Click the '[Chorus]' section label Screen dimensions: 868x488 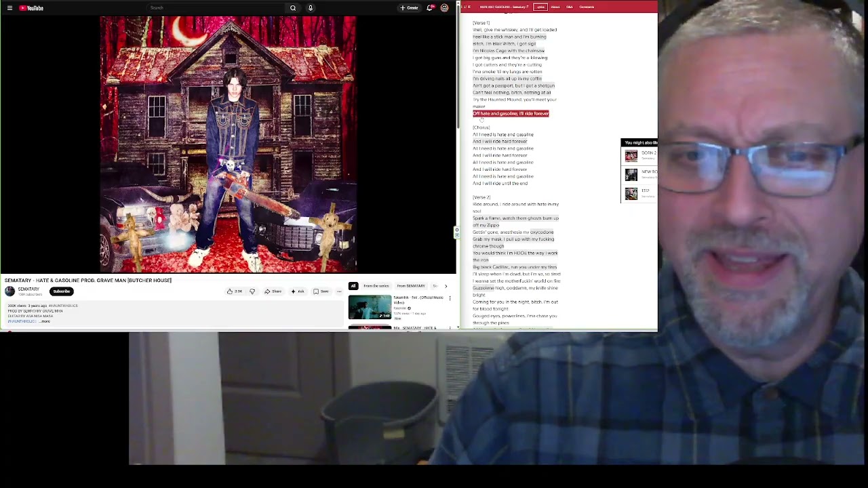tap(481, 127)
